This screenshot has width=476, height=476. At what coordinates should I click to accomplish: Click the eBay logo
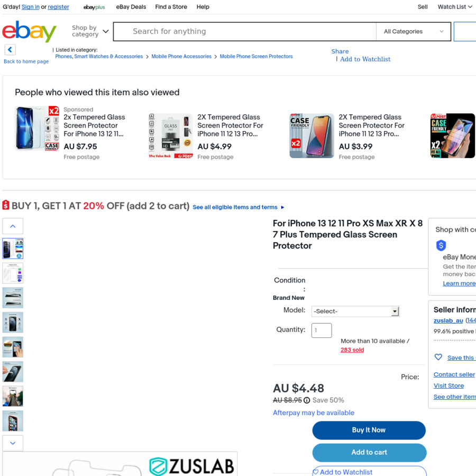(x=29, y=31)
